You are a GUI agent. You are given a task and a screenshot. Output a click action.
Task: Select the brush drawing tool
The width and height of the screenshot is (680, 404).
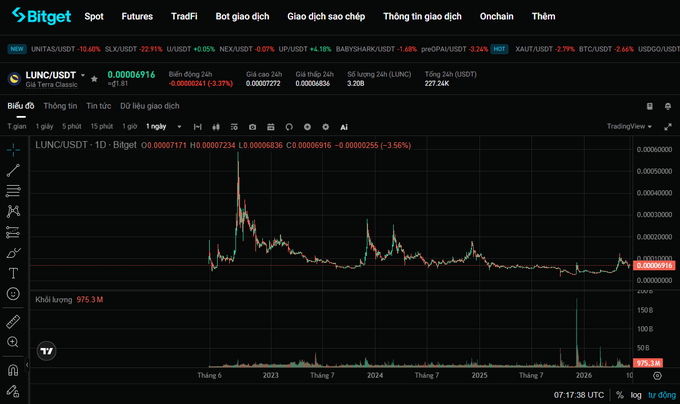[13, 253]
